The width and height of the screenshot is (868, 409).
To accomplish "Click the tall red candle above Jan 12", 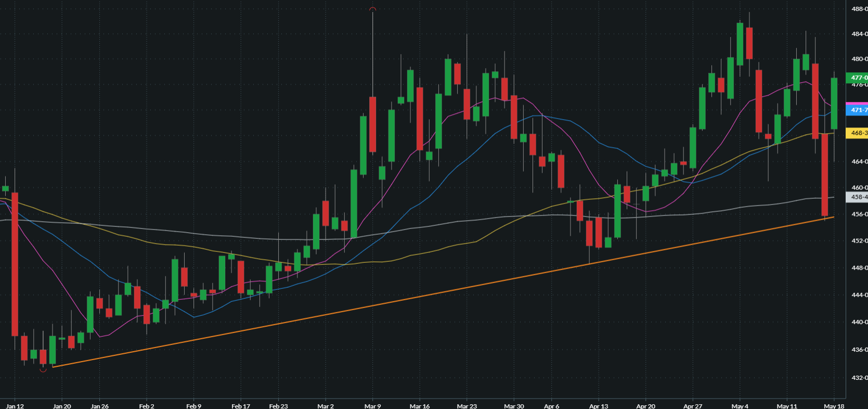I will coord(15,264).
